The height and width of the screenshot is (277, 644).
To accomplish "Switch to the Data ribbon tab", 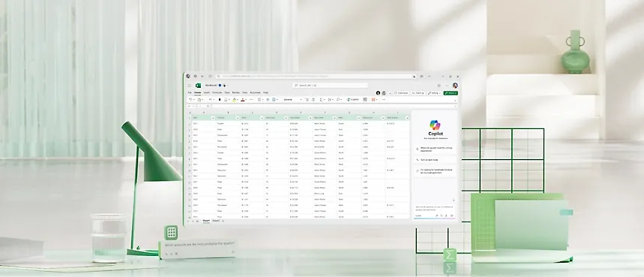I will 227,92.
